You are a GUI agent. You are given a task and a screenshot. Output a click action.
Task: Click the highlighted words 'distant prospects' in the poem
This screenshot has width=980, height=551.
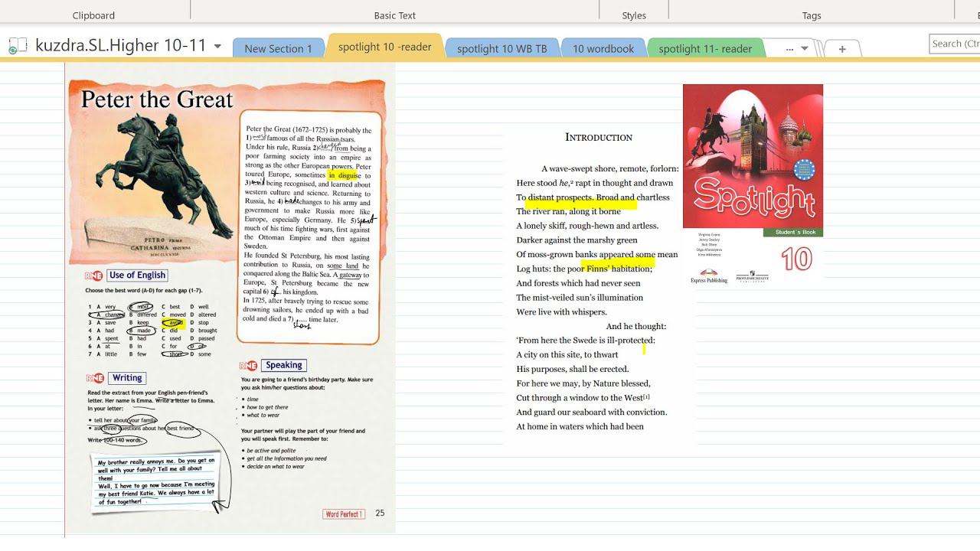coord(560,197)
